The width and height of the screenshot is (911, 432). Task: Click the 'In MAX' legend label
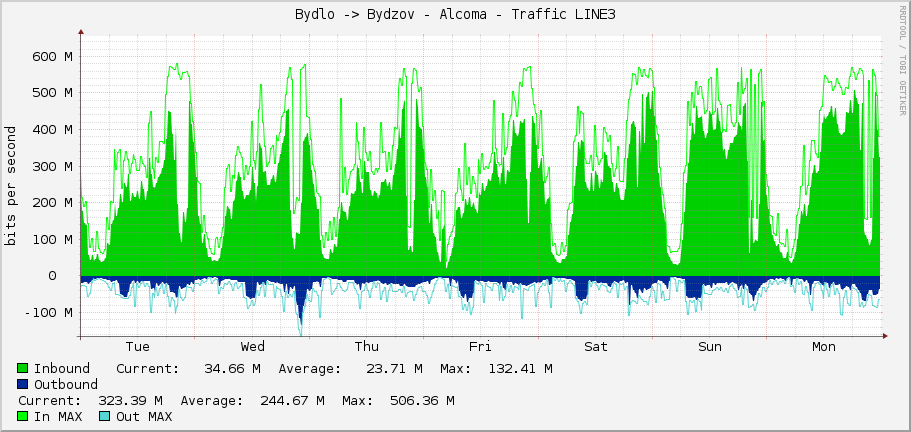click(x=58, y=416)
